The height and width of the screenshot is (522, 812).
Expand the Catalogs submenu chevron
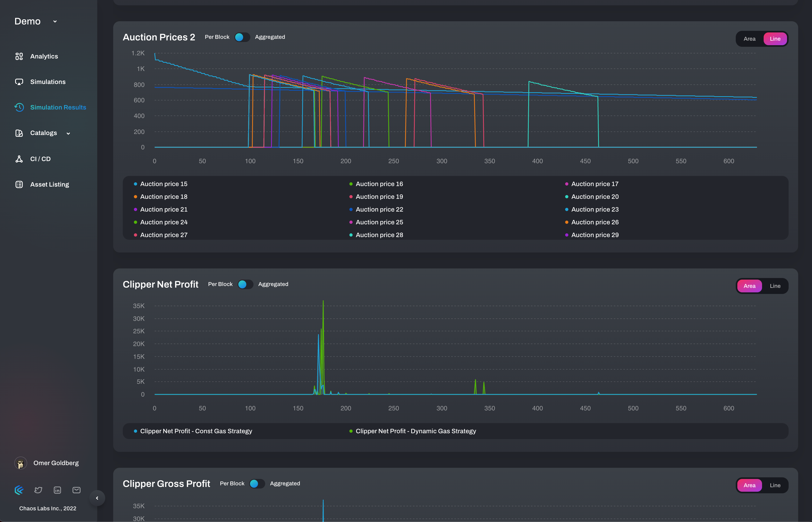click(x=68, y=133)
